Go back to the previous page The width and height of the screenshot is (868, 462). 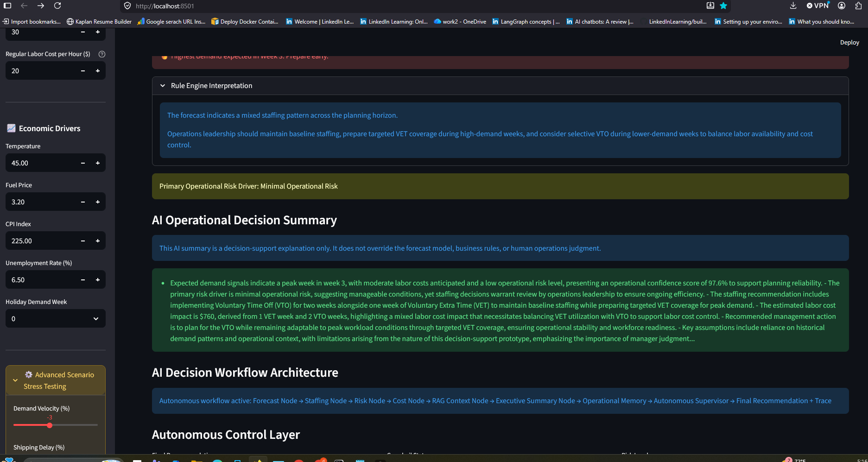pyautogui.click(x=24, y=6)
